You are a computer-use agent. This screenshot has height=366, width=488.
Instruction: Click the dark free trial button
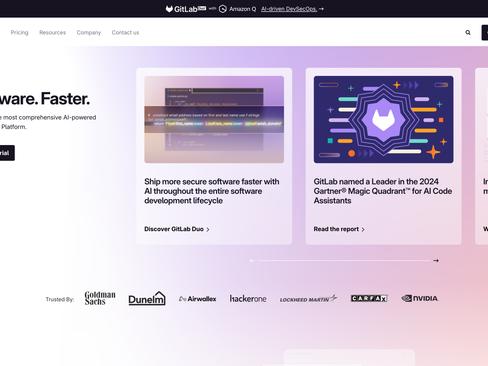coord(7,153)
